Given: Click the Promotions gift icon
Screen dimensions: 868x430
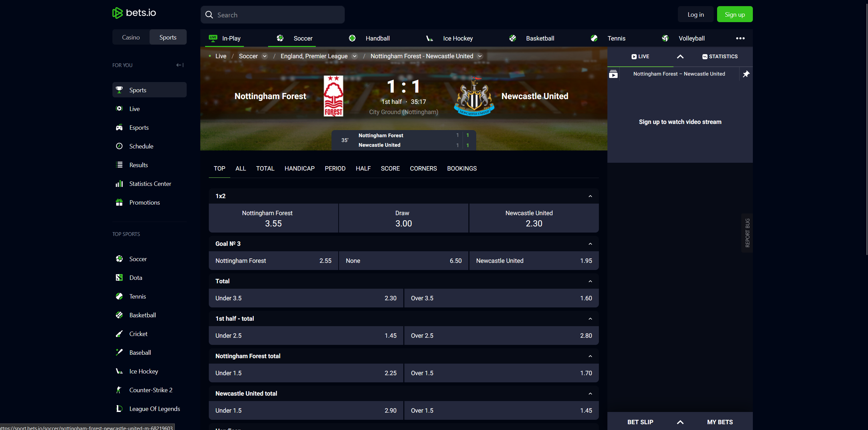Looking at the screenshot, I should click(119, 202).
